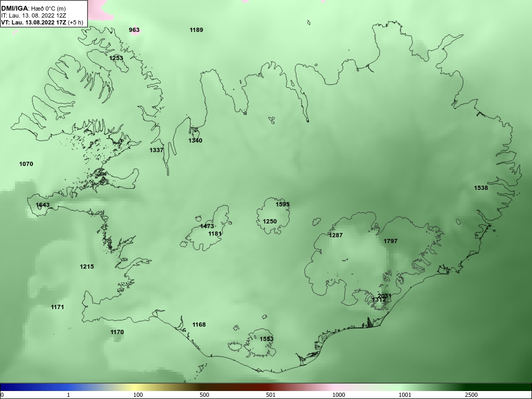This screenshot has width=532, height=399.
Task: Select the 2031 peak value
Action: 385,295
